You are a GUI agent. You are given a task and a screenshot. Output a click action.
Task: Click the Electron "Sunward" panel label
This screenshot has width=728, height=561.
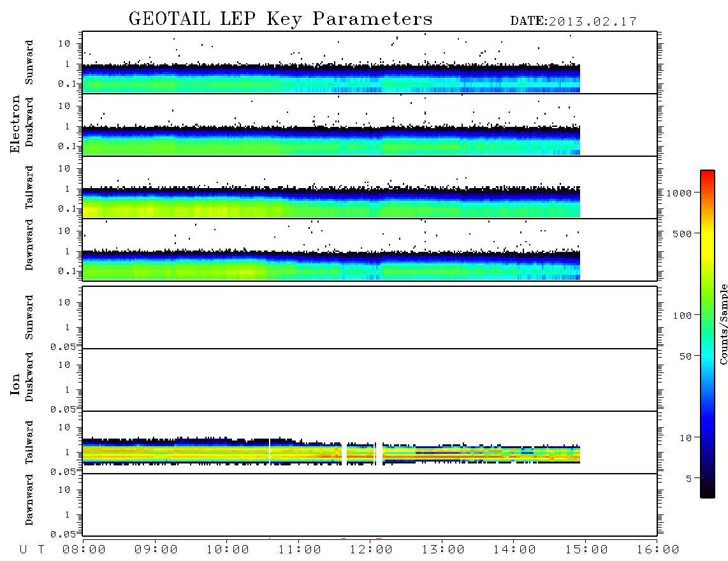29,62
